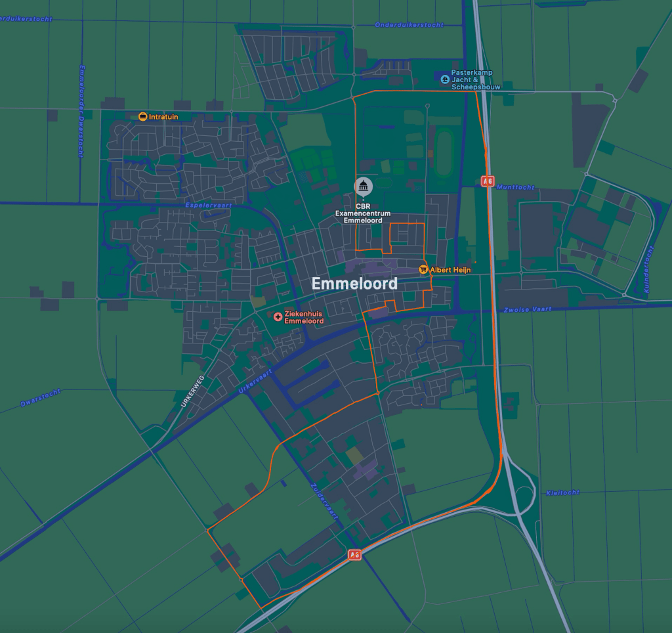The width and height of the screenshot is (672, 633).
Task: Select the Urkervaart waterway label
Action: pyautogui.click(x=255, y=382)
